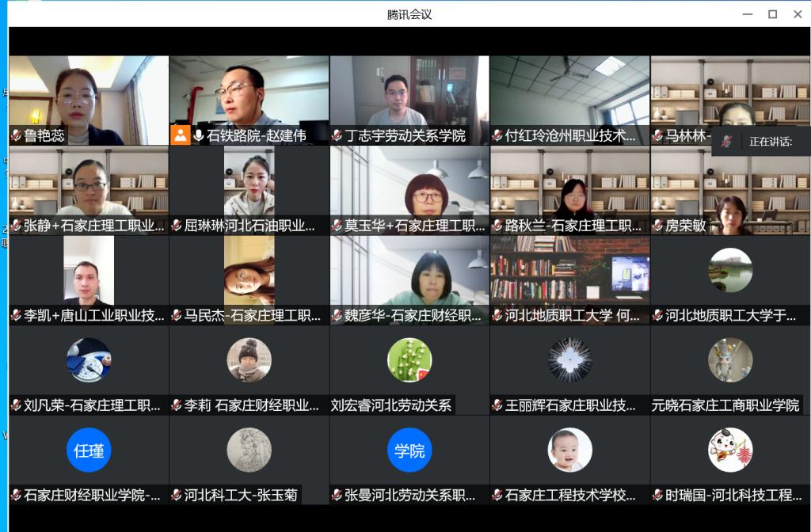Click the blue 学院 avatar circle
This screenshot has width=811, height=532.
(x=409, y=450)
